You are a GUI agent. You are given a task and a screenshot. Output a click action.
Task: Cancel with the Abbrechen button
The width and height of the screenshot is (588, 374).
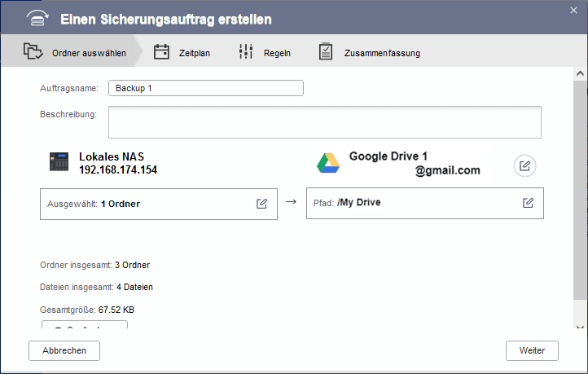(64, 350)
